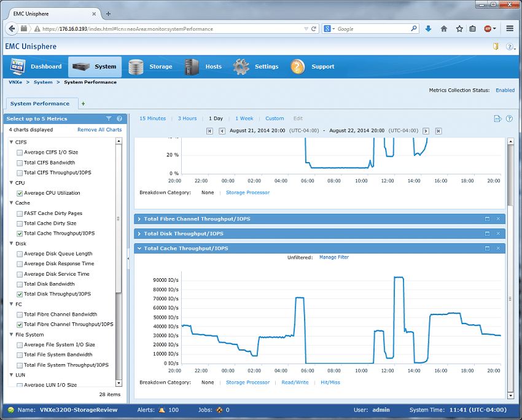This screenshot has height=420, width=522.
Task: Check Average Disk Queue Length
Action: (20, 254)
